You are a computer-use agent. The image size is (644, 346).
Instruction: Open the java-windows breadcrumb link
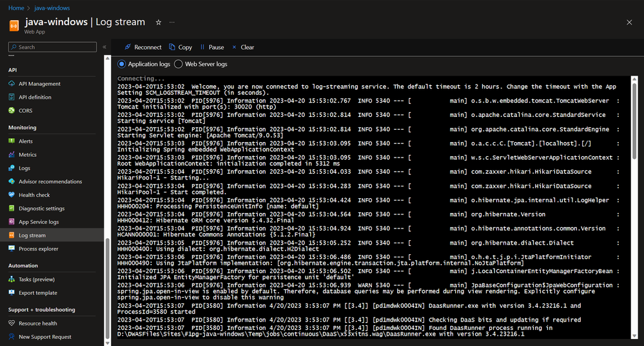52,8
